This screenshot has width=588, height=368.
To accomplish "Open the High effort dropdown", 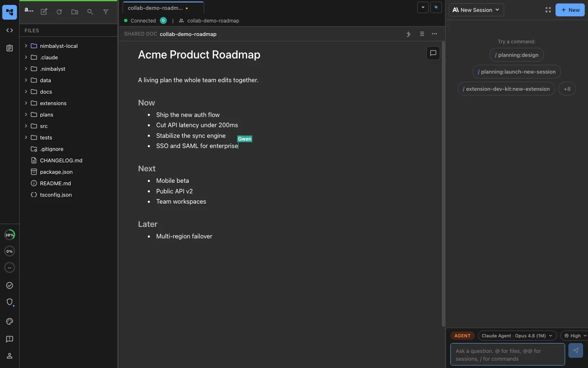I will 575,336.
